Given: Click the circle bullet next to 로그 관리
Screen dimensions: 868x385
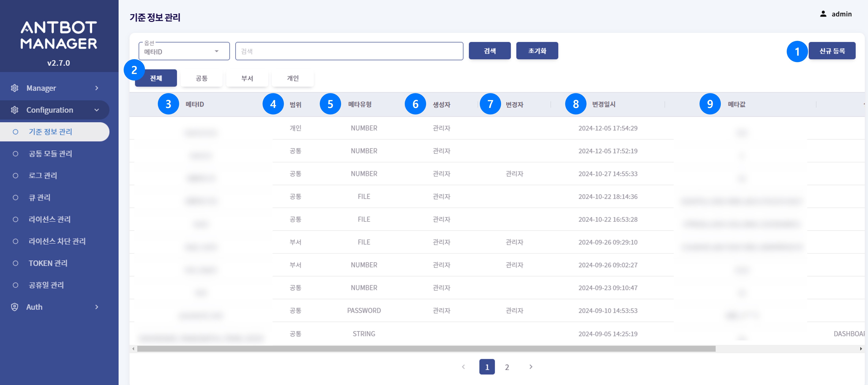Looking at the screenshot, I should click(15, 176).
